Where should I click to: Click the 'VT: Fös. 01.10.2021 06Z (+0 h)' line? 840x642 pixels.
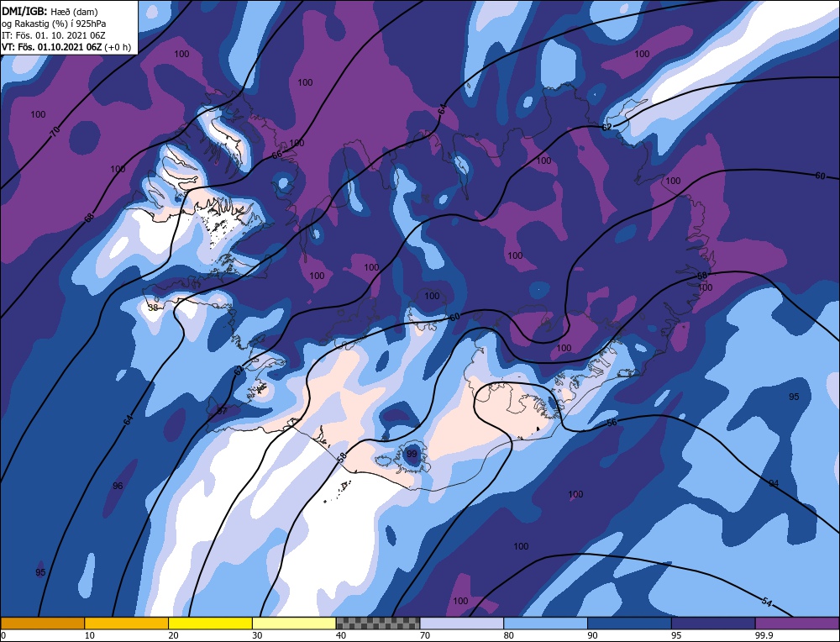[66, 47]
